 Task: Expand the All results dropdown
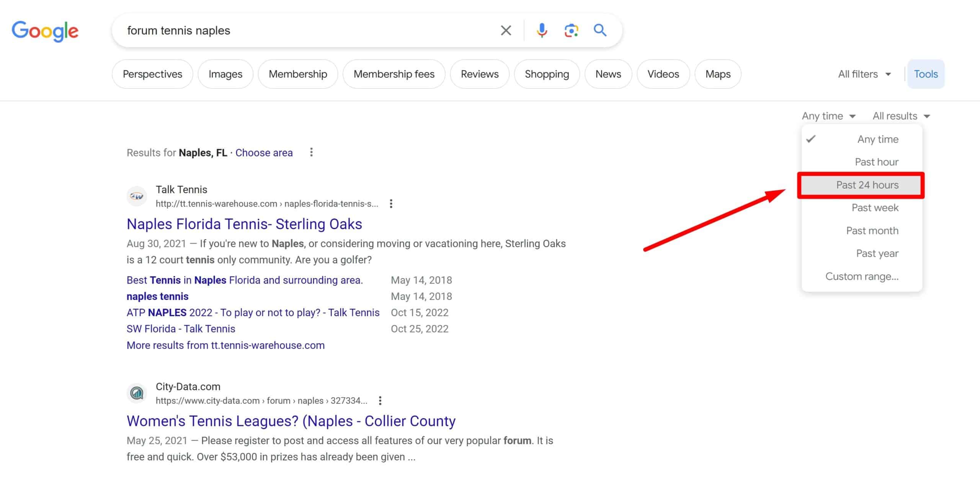pos(901,116)
